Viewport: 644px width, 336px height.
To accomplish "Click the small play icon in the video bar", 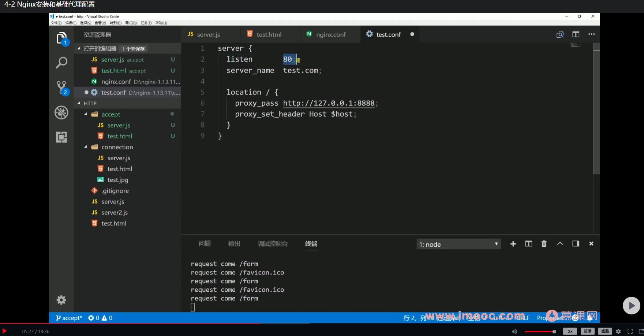I will point(4,331).
